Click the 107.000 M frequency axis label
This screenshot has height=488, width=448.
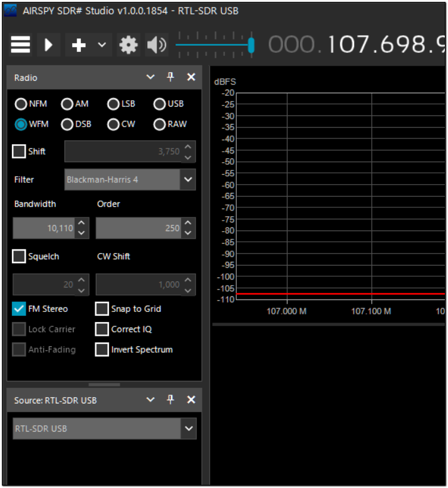[287, 311]
